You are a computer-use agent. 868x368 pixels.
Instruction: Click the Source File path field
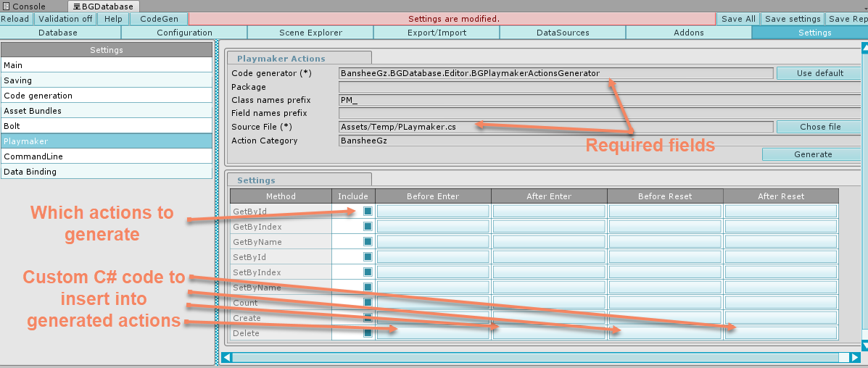[x=555, y=127]
